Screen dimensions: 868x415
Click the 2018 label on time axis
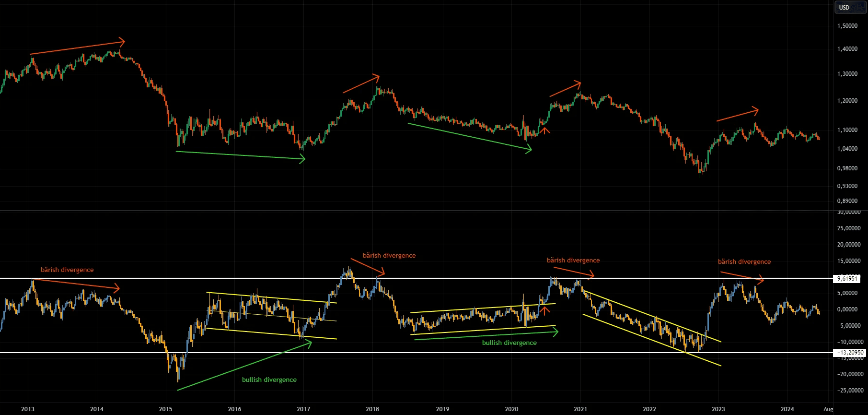[372, 409]
